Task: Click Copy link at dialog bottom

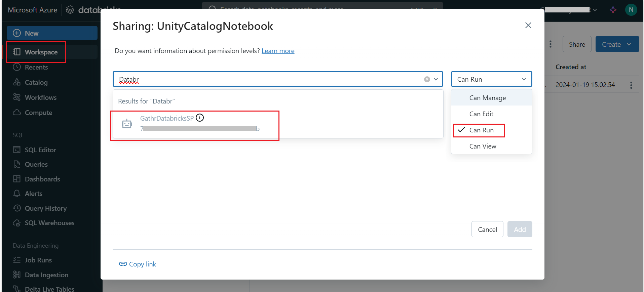Action: point(138,264)
